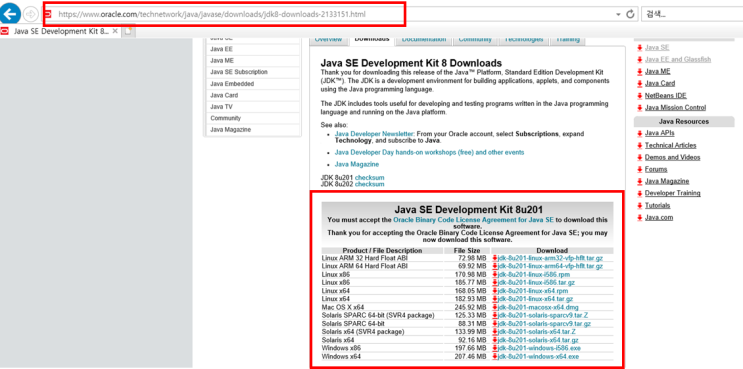Download jdk-8u201-linux-arm32-vfp-hflt.tar.gz

click(x=550, y=258)
